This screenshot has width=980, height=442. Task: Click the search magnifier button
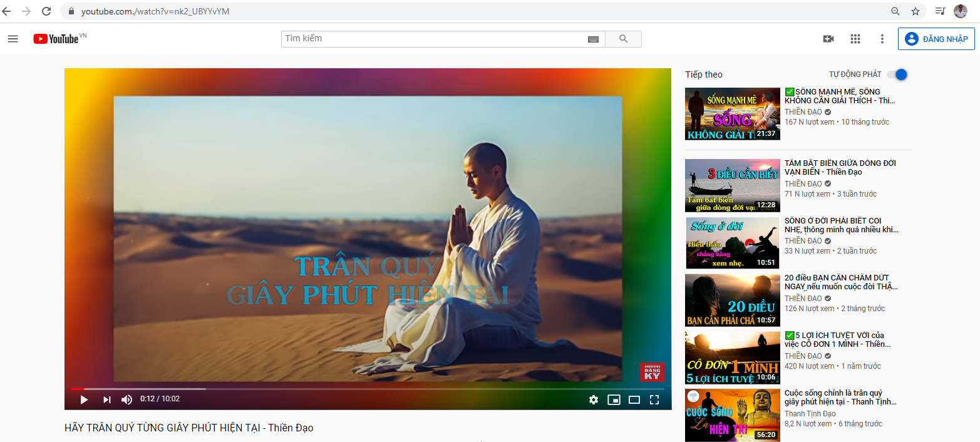(x=623, y=39)
